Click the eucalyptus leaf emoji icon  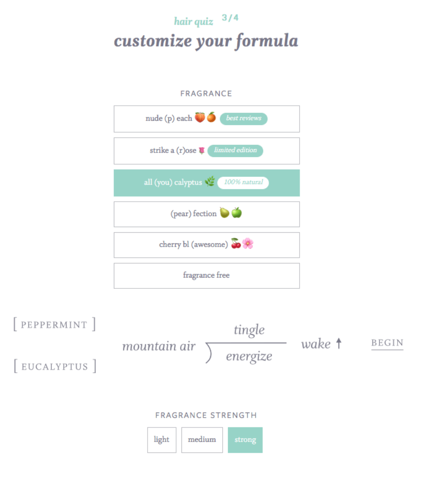(210, 181)
